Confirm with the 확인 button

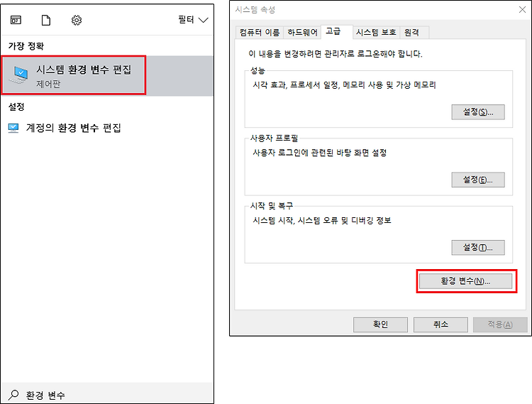pyautogui.click(x=380, y=324)
